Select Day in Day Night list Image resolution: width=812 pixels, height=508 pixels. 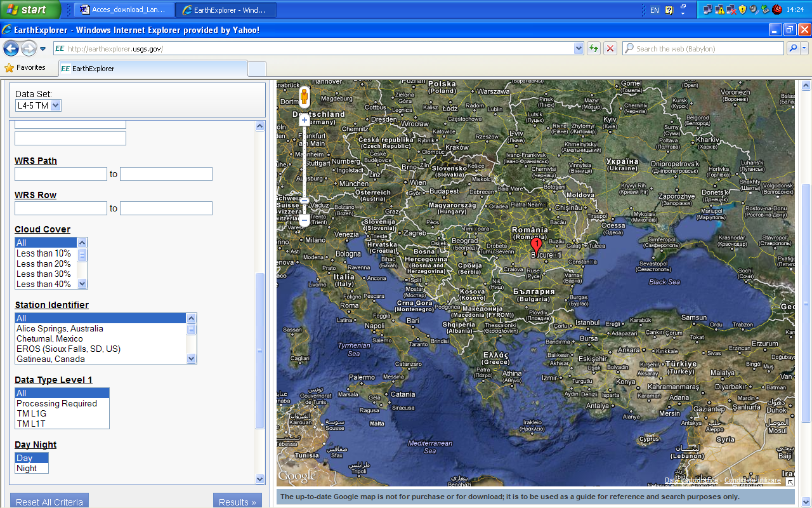point(31,458)
